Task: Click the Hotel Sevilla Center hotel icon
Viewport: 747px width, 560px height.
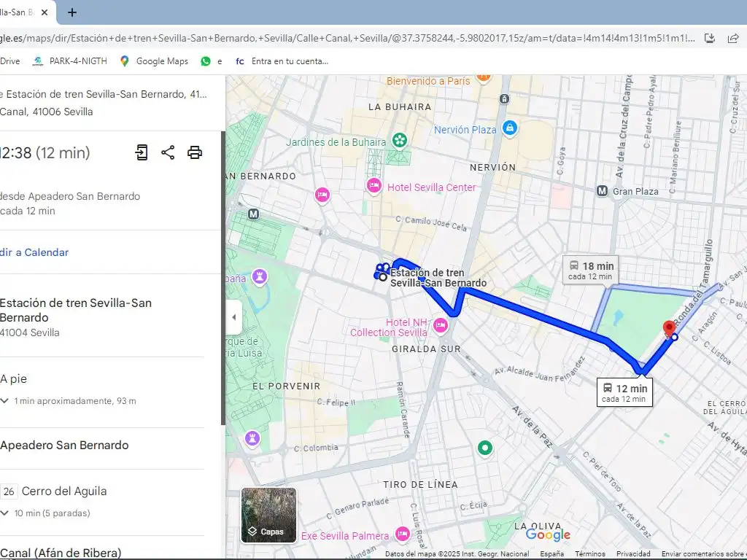Action: (x=374, y=185)
